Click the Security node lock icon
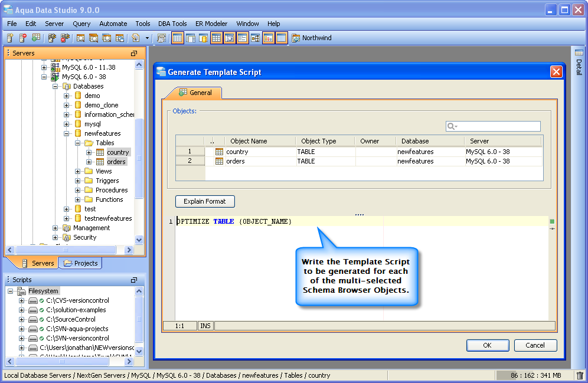Image resolution: width=588 pixels, height=383 pixels. [x=67, y=237]
